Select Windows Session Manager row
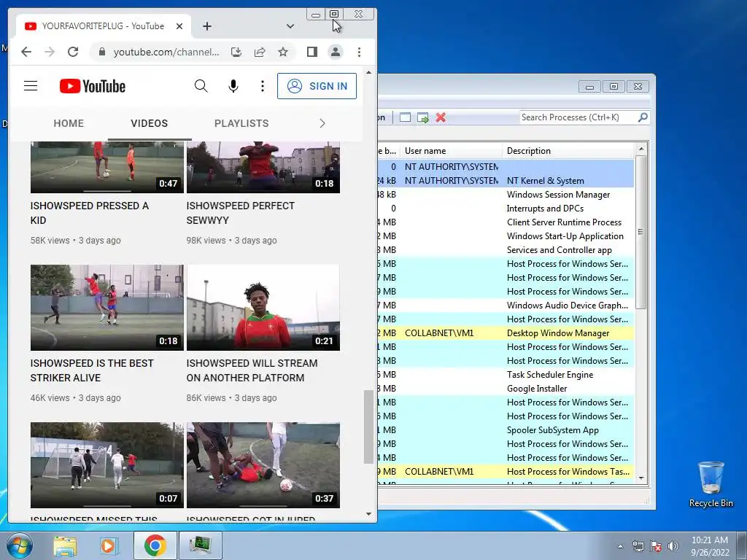The width and height of the screenshot is (747, 560). click(x=506, y=194)
